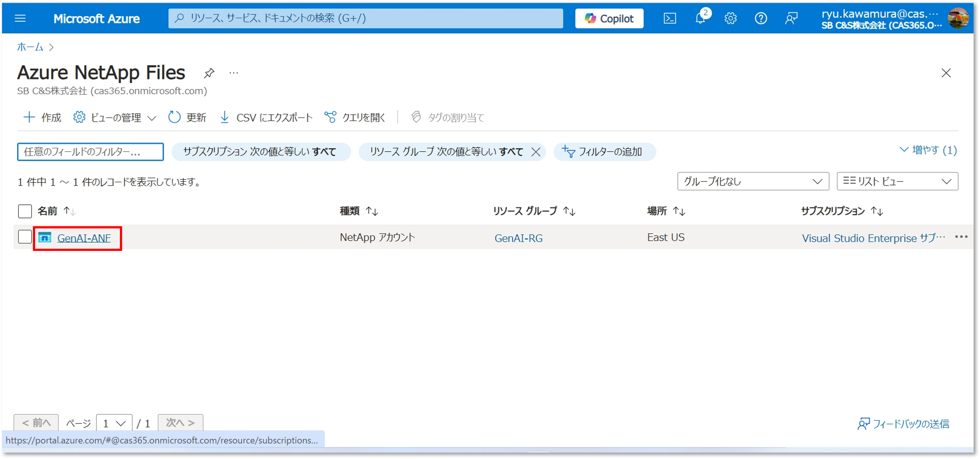
Task: Click タグの割り当て
Action: [x=447, y=117]
